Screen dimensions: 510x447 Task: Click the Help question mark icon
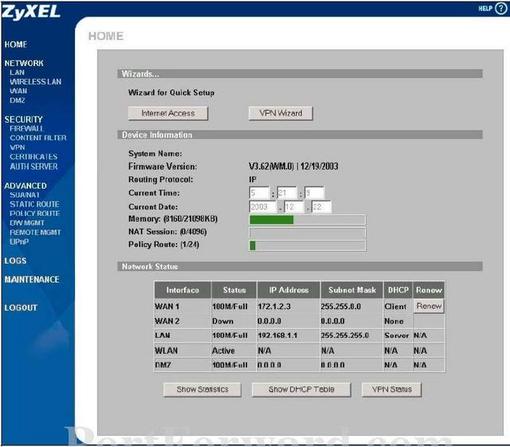(501, 8)
